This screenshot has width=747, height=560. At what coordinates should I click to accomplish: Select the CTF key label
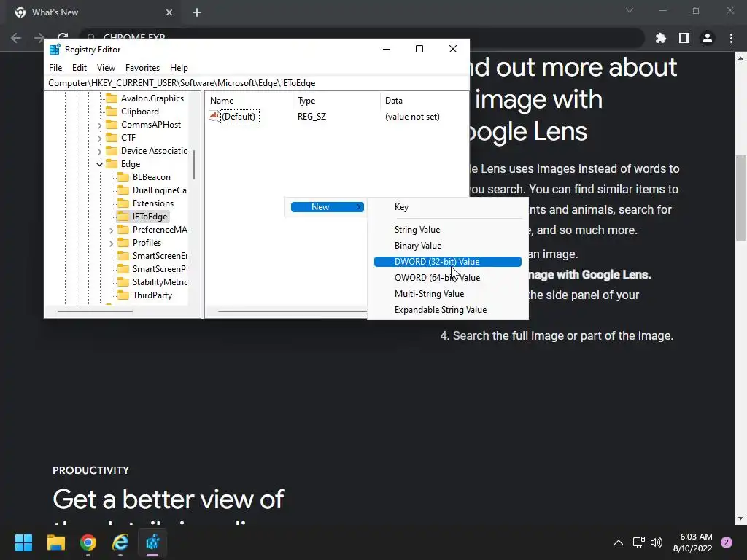click(x=128, y=138)
